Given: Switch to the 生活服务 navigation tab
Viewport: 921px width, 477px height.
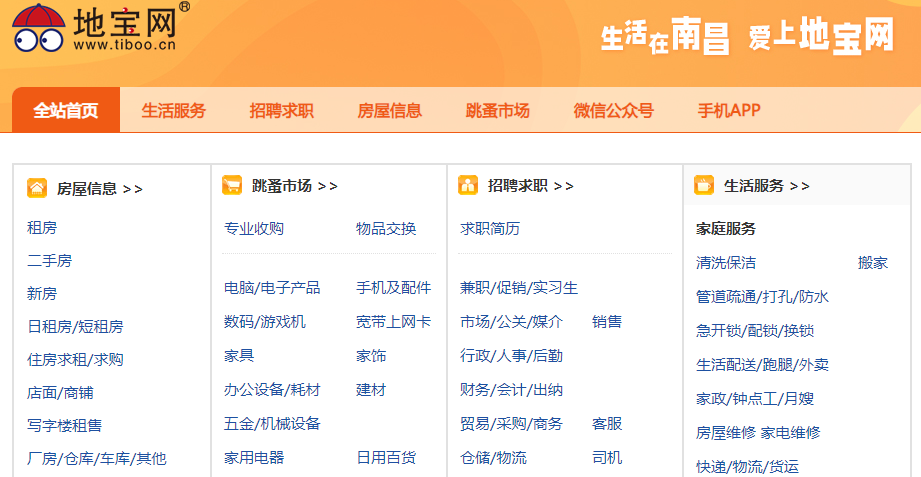Looking at the screenshot, I should (174, 110).
